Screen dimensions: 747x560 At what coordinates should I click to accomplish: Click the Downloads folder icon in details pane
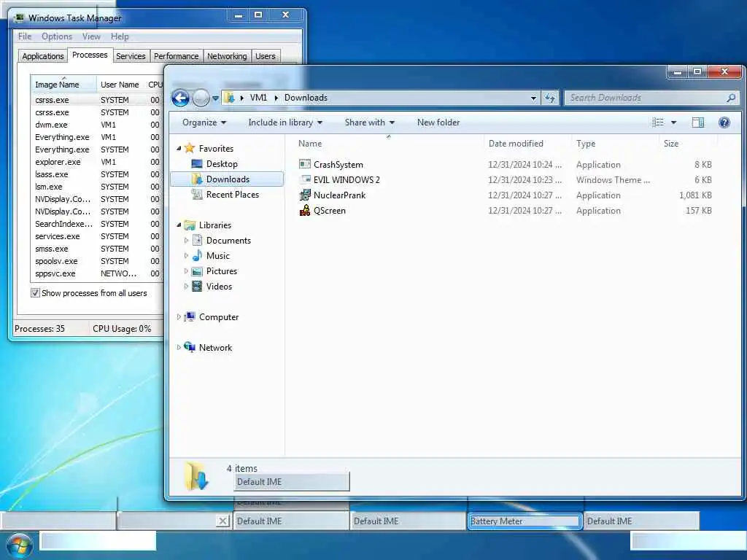(x=196, y=475)
